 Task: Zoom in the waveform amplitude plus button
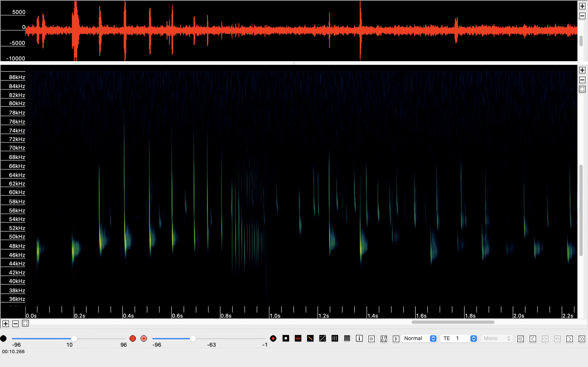tap(582, 6)
